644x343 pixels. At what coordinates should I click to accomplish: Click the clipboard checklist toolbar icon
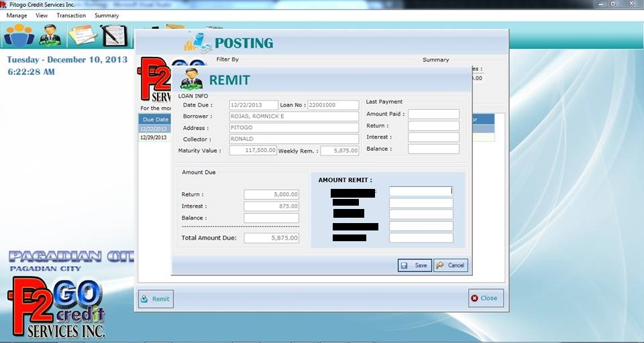114,36
